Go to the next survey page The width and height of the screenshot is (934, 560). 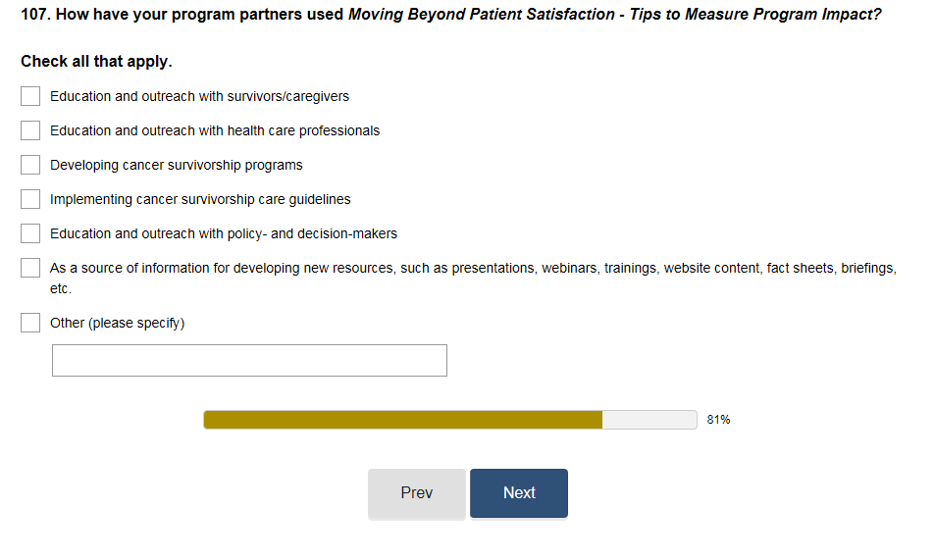pyautogui.click(x=518, y=492)
